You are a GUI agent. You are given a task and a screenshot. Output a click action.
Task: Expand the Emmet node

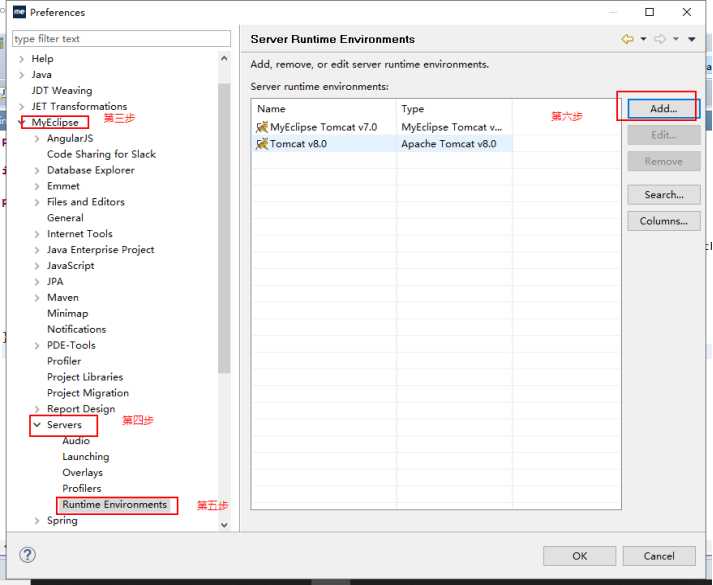pos(37,186)
